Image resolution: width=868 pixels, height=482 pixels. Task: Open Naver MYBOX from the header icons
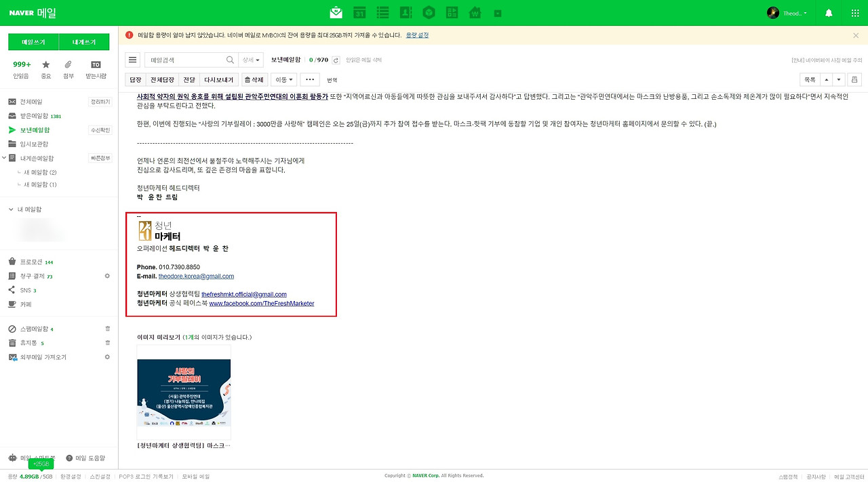coord(429,12)
